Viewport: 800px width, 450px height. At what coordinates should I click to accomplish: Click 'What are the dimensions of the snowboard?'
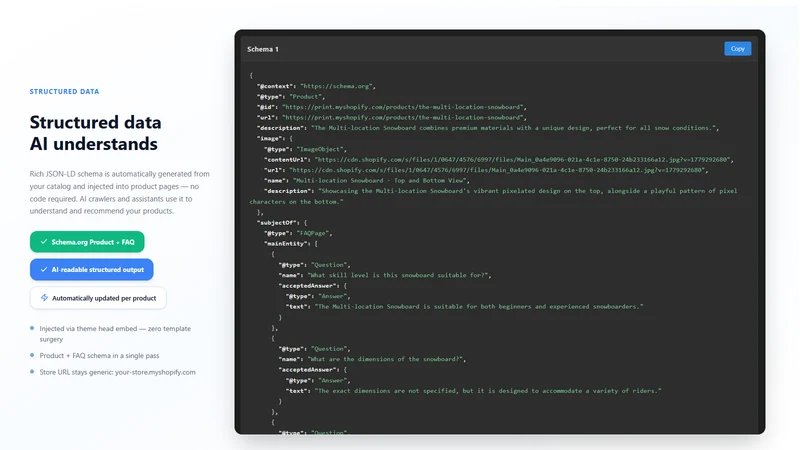[x=385, y=359]
